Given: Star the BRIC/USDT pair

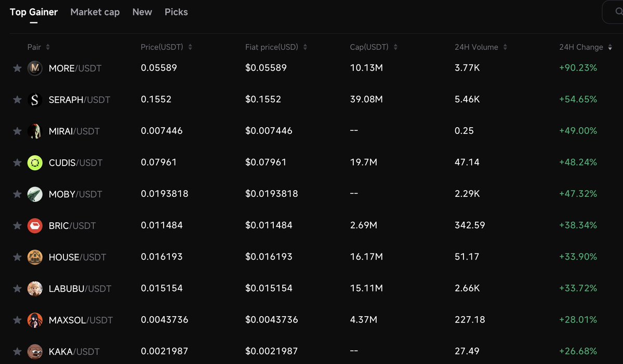Looking at the screenshot, I should point(17,225).
